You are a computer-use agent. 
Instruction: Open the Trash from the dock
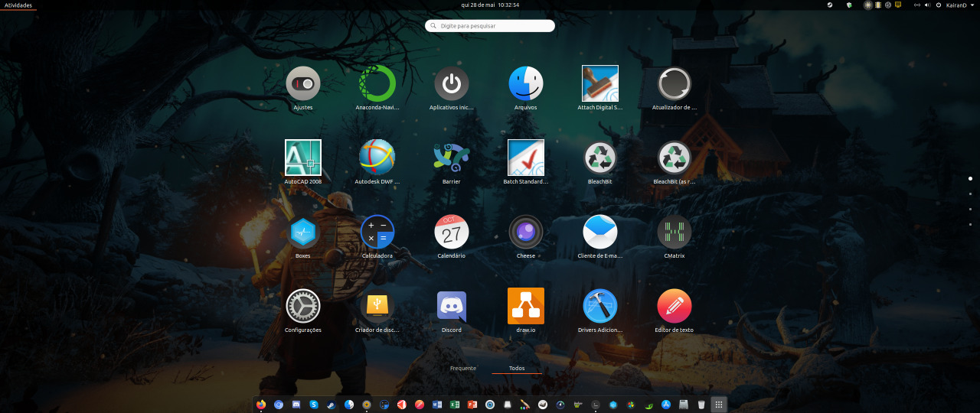(701, 405)
